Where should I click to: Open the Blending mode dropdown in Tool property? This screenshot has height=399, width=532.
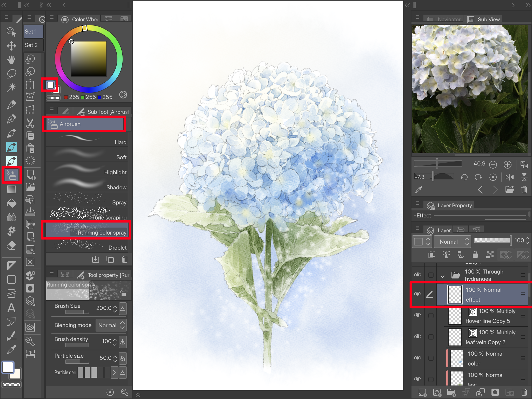pos(111,325)
